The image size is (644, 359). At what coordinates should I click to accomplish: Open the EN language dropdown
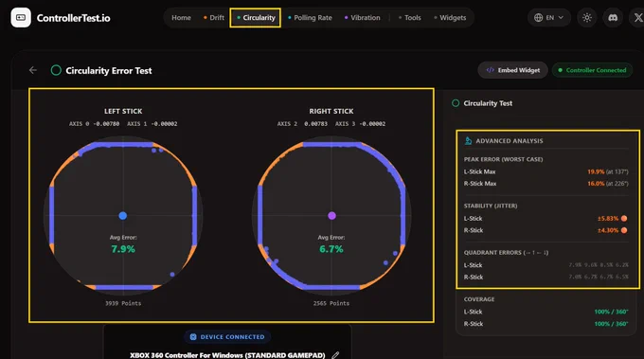[x=549, y=18]
